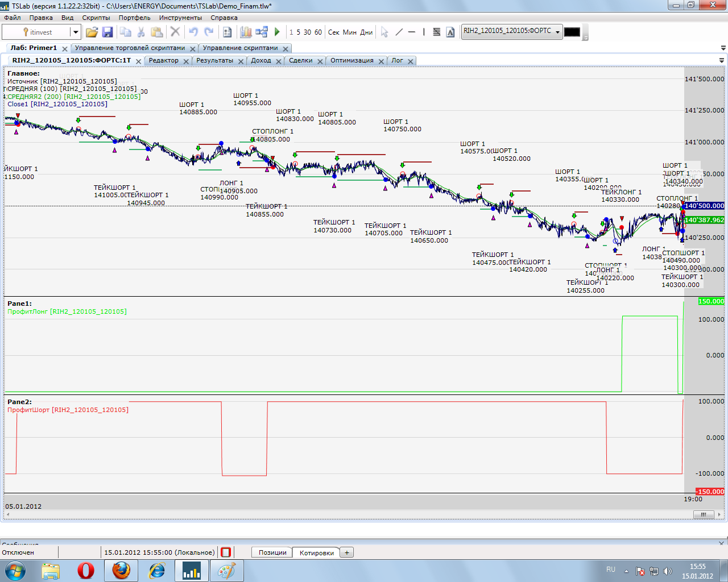Click the delete X icon in the toolbar
This screenshot has width=728, height=582.
point(175,32)
